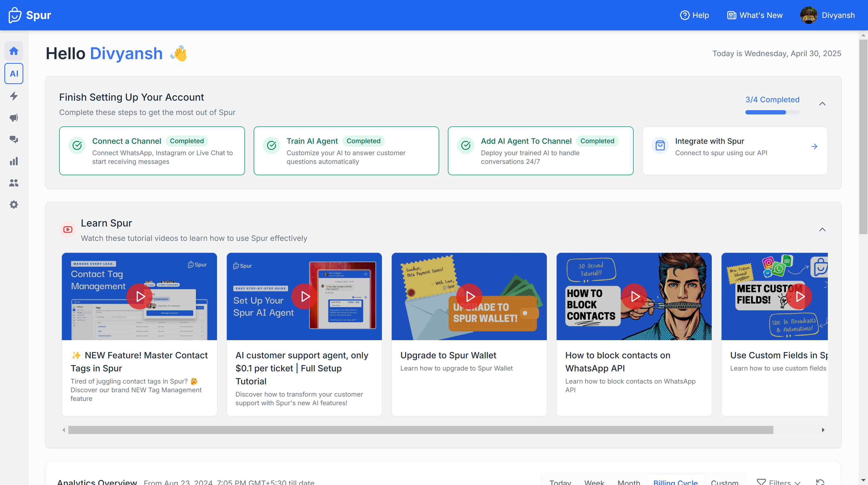Open the chat bubbles inbox icon
The width and height of the screenshot is (868, 485).
tap(14, 139)
